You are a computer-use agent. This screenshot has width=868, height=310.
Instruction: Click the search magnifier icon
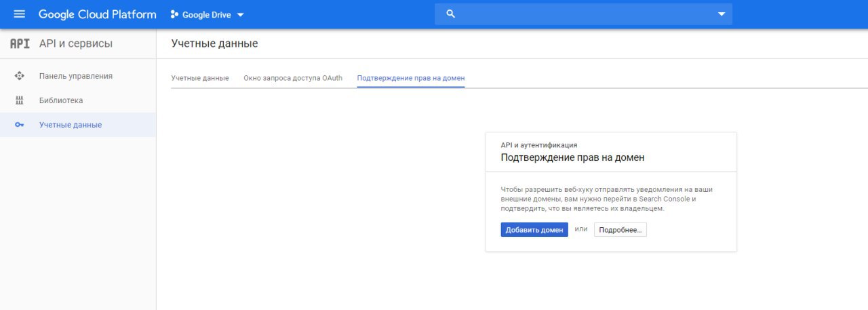pos(451,14)
